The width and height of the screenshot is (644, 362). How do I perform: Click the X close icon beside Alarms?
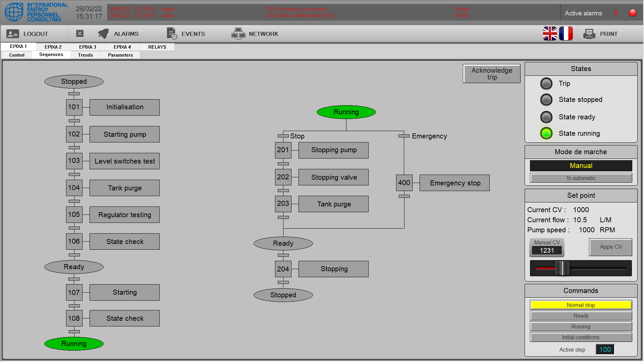tap(79, 34)
